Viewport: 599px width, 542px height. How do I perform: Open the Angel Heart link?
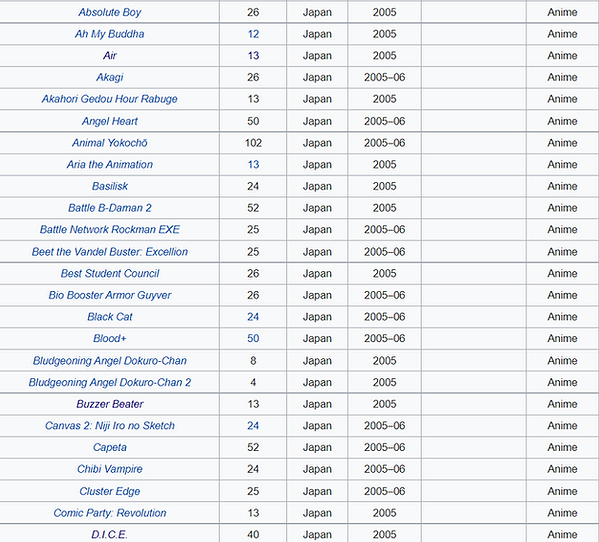click(110, 121)
